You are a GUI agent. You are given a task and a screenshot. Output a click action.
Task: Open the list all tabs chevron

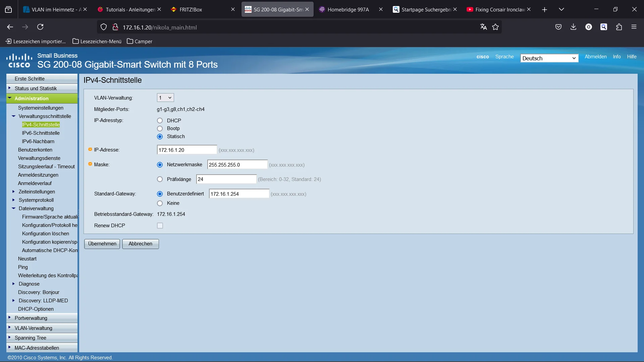[561, 10]
